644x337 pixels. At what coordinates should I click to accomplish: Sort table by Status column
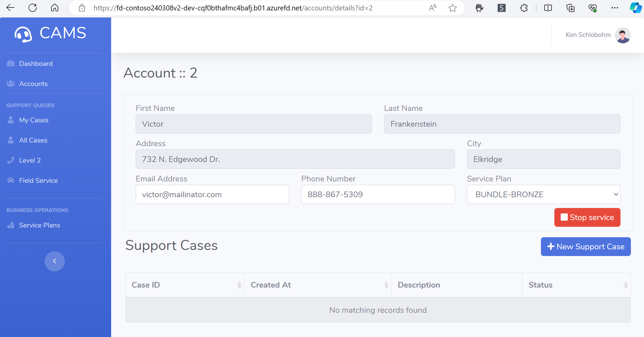click(x=577, y=285)
